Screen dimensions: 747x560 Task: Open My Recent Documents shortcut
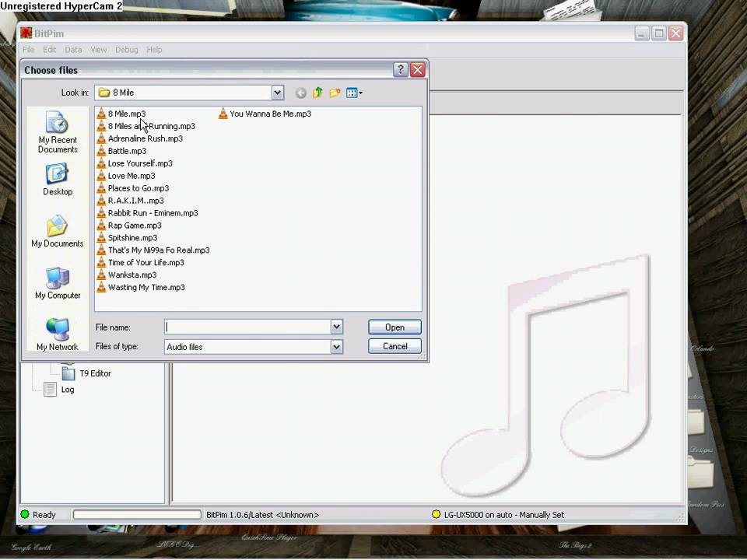(x=58, y=132)
